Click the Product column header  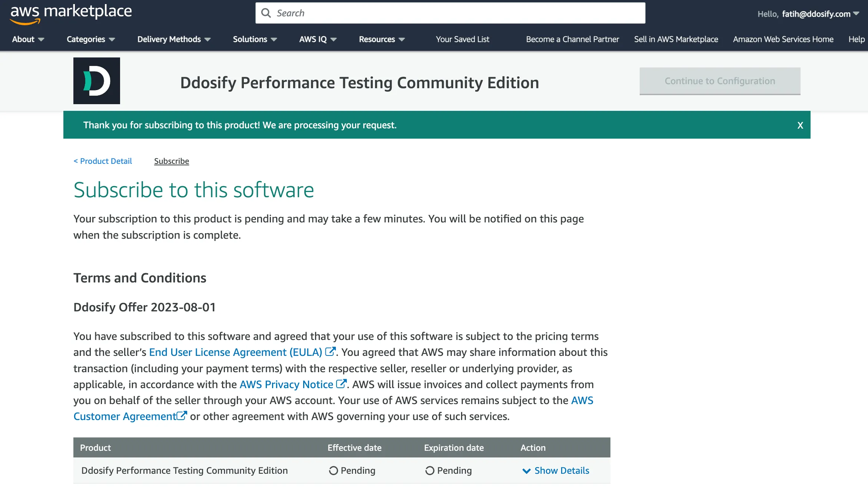[96, 448]
